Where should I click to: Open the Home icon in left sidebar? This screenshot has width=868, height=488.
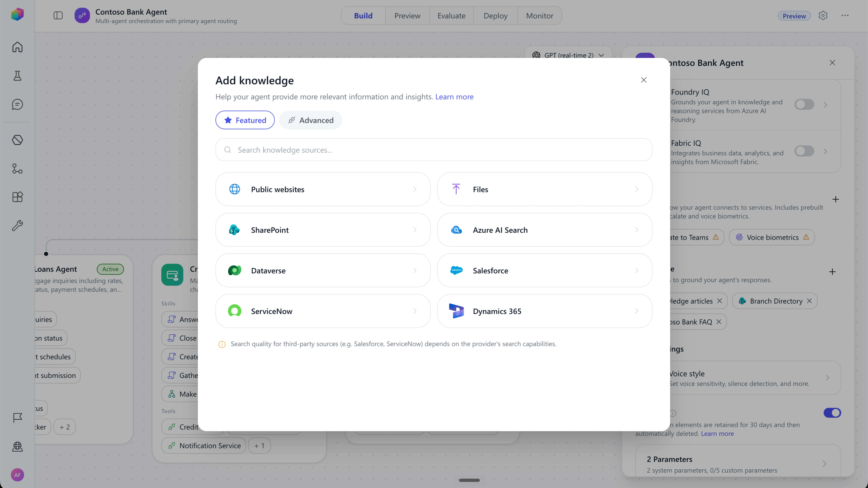point(17,47)
